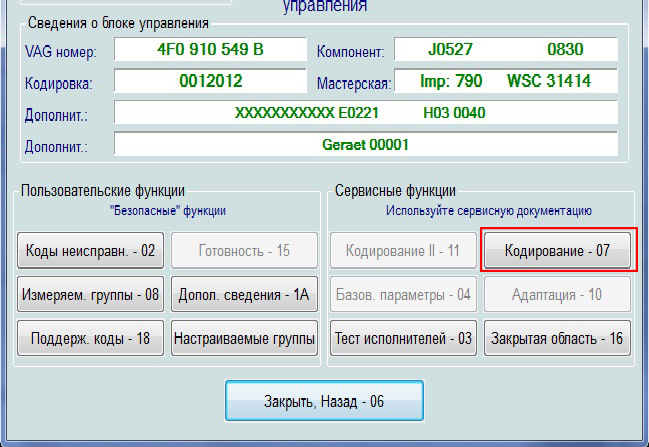
Task: Open Поддерж. коды - 18
Action: [x=90, y=338]
